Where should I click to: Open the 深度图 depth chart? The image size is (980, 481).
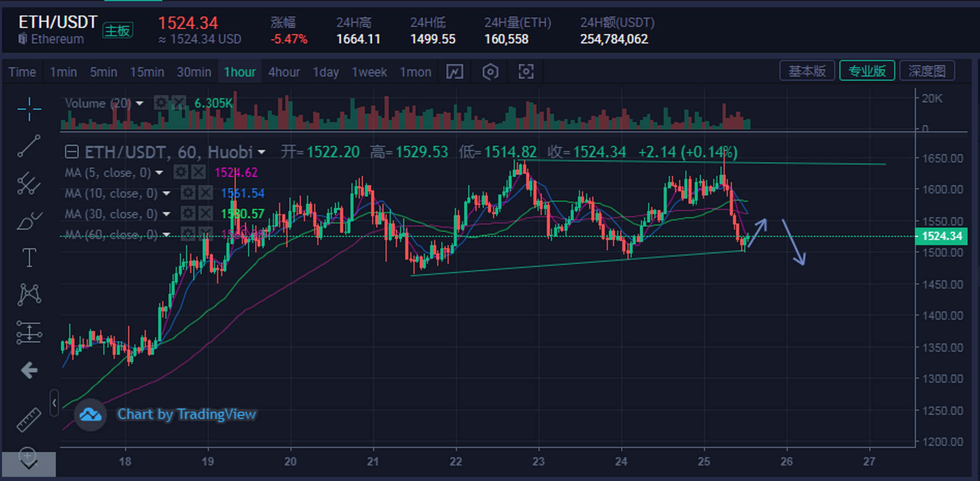tap(927, 71)
